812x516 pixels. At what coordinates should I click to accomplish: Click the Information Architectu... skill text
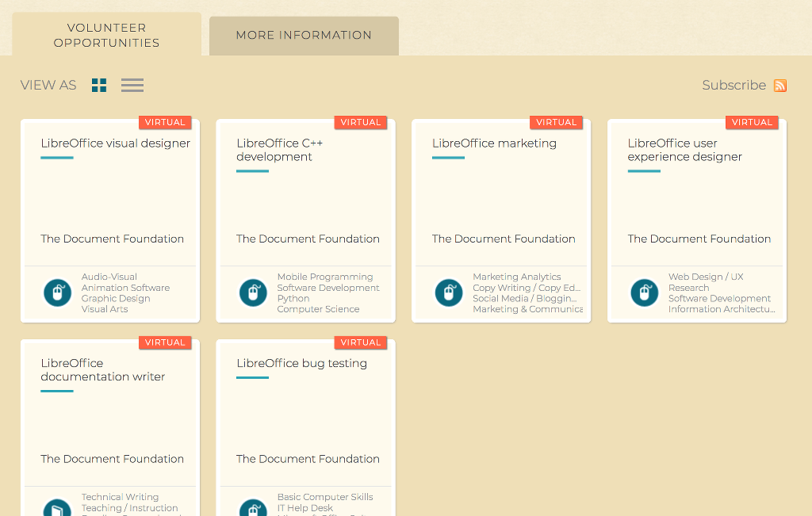tap(722, 309)
